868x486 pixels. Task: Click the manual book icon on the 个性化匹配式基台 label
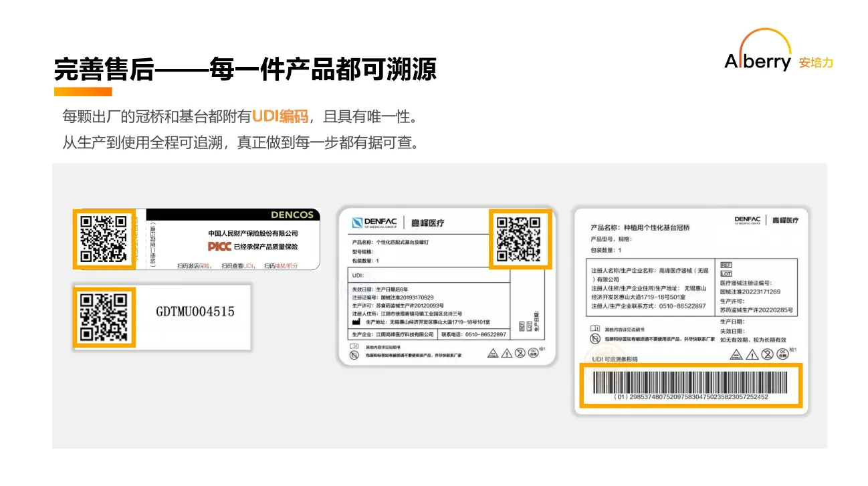[x=354, y=347]
